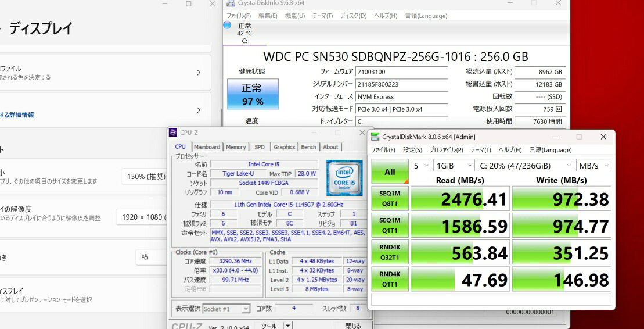Open the 150% (推奨) scale dropdown
644x329 pixels.
[x=145, y=176]
